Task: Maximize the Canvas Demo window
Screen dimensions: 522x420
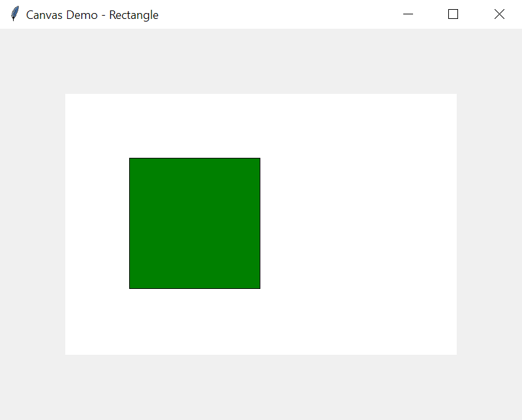Action: [453, 14]
